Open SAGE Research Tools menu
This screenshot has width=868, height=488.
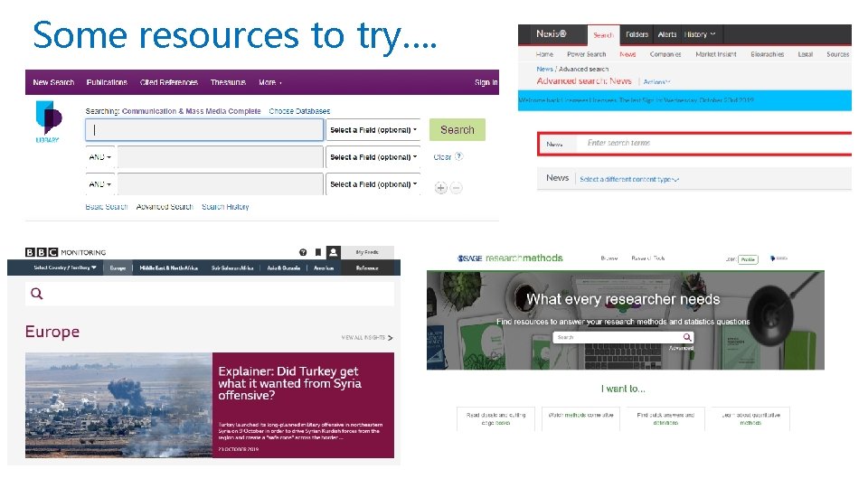click(647, 258)
